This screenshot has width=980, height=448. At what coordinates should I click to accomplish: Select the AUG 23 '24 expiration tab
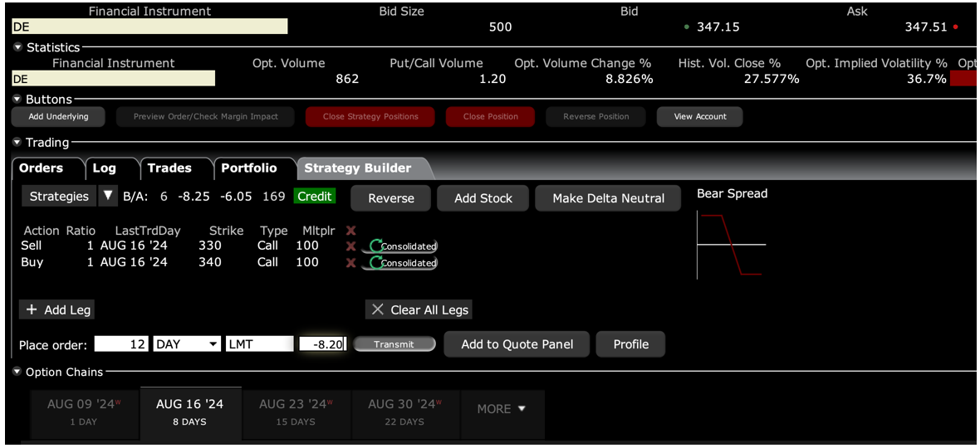(x=296, y=412)
